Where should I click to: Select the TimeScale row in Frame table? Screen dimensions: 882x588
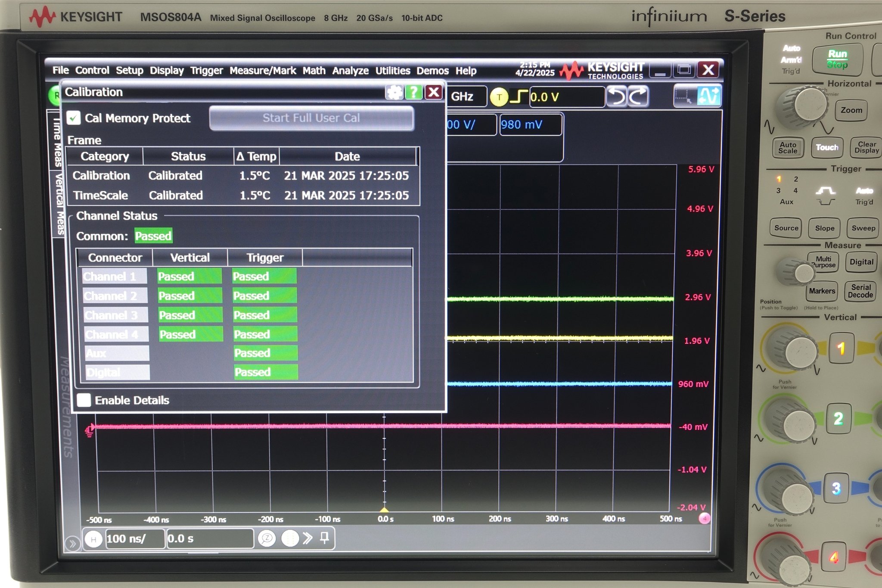click(x=242, y=196)
